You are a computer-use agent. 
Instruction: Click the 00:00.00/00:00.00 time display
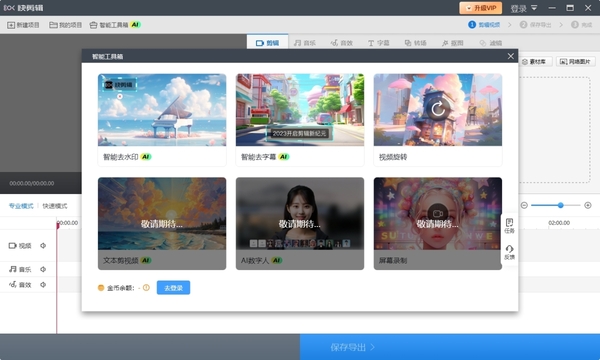[32, 183]
